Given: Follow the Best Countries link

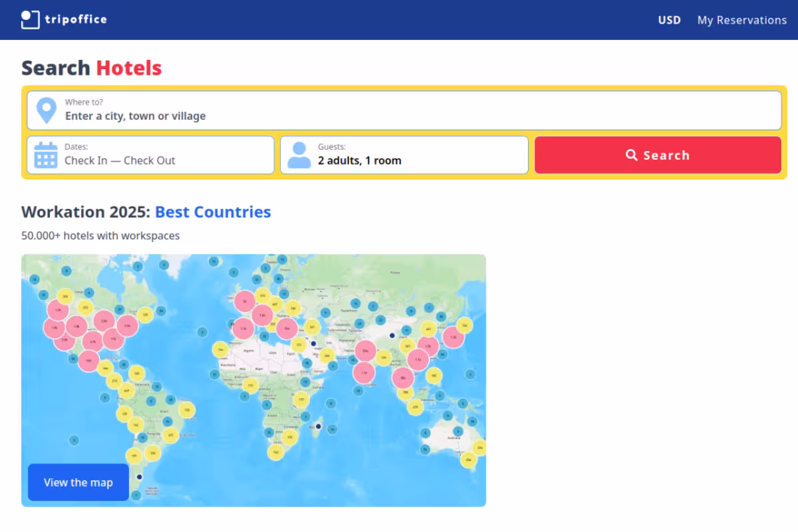Looking at the screenshot, I should (x=213, y=212).
